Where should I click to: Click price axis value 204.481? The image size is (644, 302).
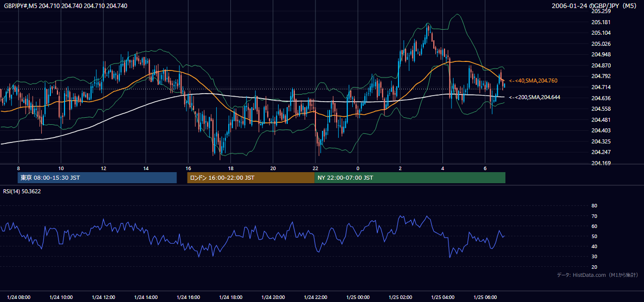coord(601,120)
